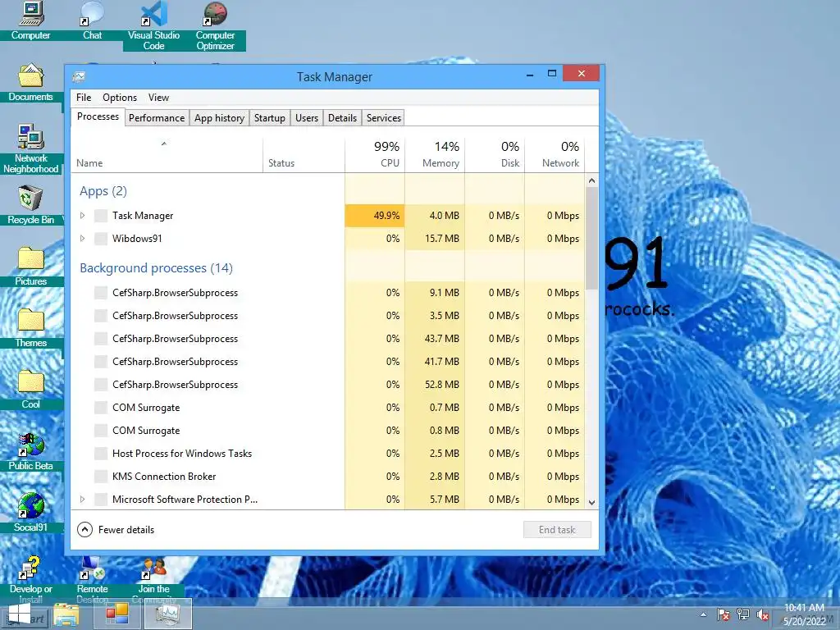Screen dimensions: 840x630
Task: Click the network tray icon
Action: (x=743, y=615)
